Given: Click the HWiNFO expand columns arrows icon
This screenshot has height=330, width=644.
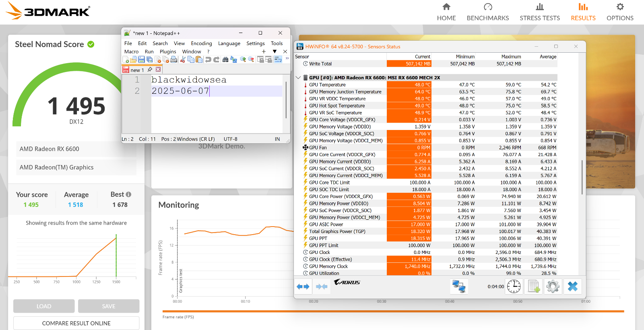Looking at the screenshot, I should (x=303, y=287).
